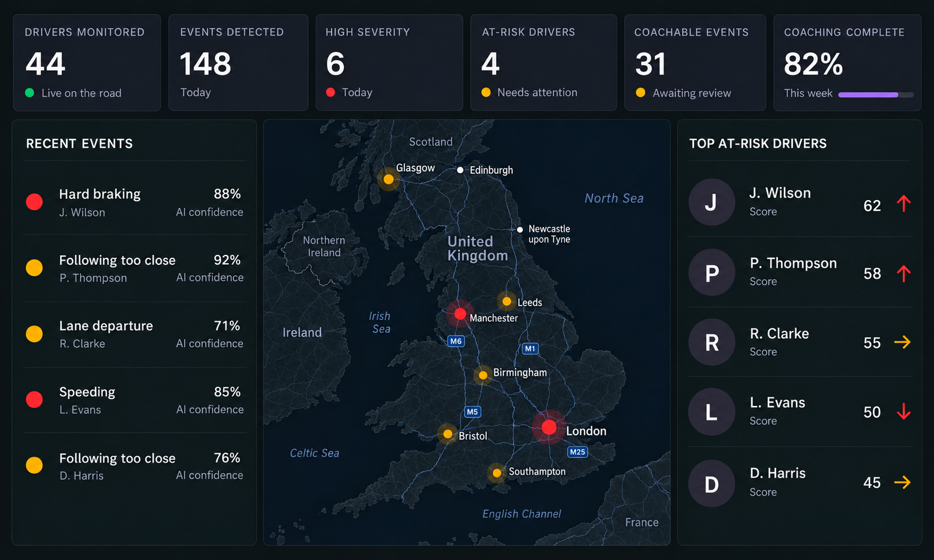This screenshot has width=934, height=560.
Task: Click the Glasgow map marker
Action: click(x=388, y=179)
